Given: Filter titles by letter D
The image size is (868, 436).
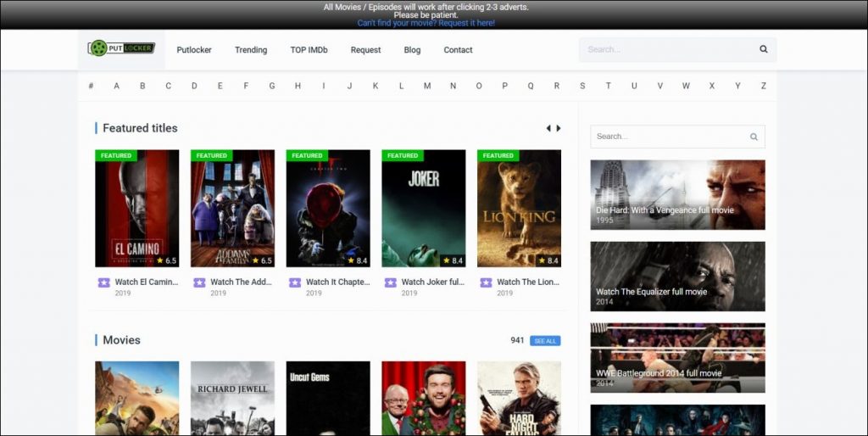Looking at the screenshot, I should click(x=194, y=86).
